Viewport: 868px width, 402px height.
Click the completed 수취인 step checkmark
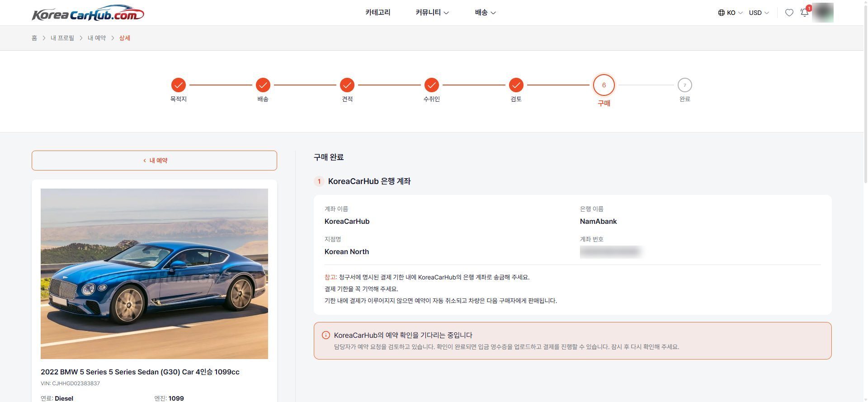(x=432, y=85)
